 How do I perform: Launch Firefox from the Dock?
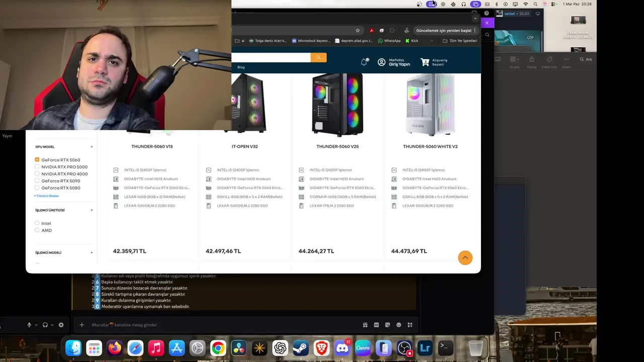(115, 348)
